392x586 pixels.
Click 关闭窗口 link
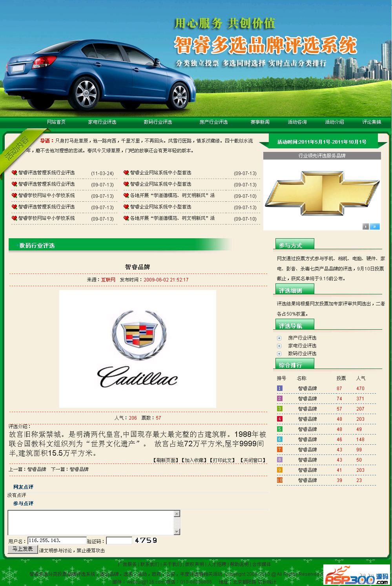[253, 460]
